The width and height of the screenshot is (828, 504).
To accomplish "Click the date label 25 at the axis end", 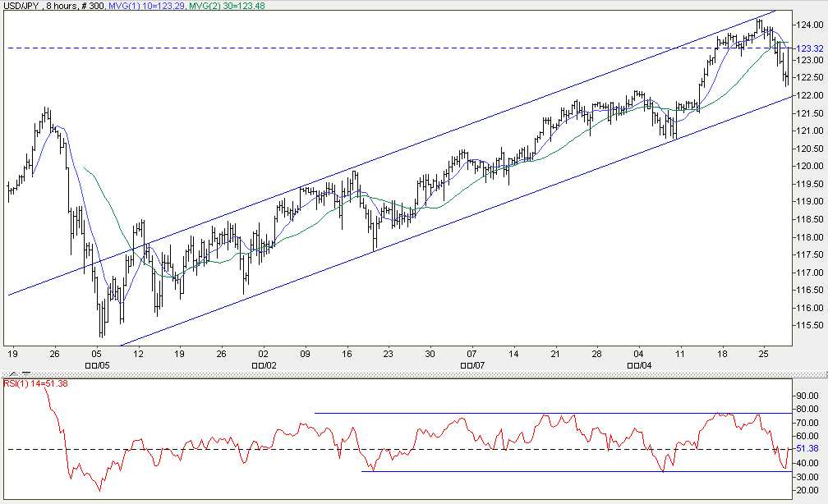I will click(764, 354).
